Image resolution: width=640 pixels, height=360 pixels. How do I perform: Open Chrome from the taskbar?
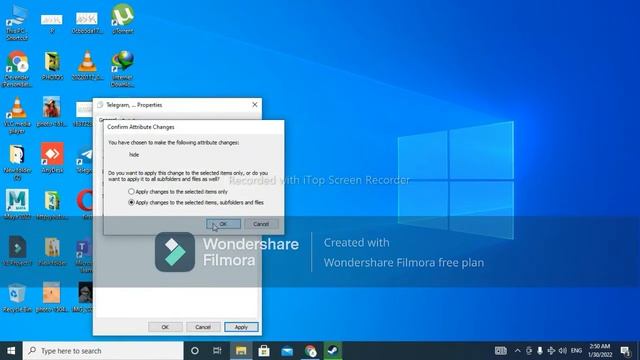(310, 351)
